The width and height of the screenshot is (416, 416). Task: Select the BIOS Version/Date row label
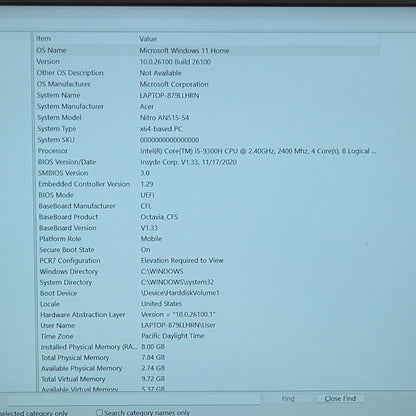67,162
